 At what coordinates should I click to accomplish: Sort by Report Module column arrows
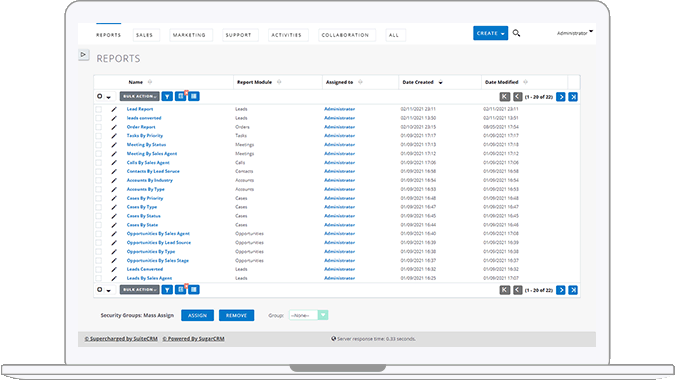(x=279, y=82)
